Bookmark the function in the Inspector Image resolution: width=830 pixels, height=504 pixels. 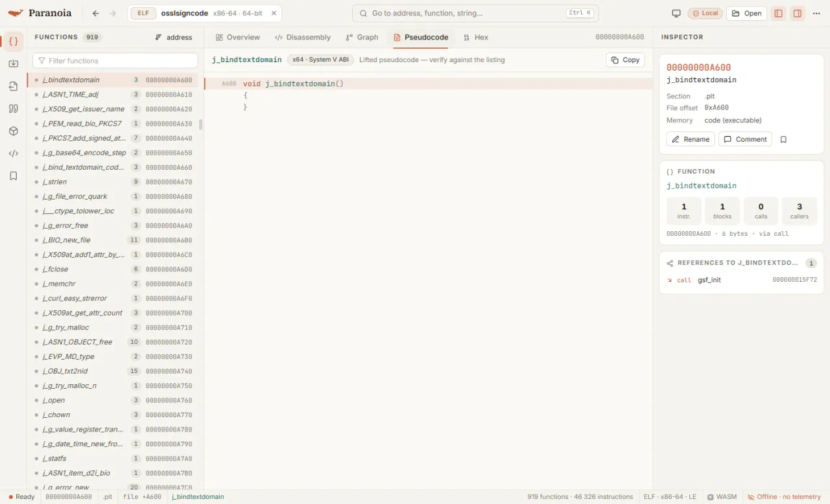pos(783,139)
